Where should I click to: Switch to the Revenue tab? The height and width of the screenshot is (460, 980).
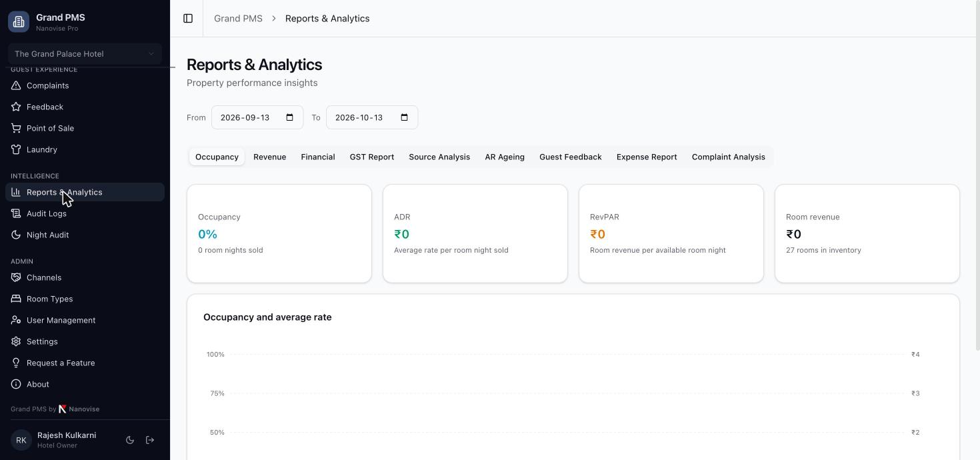pos(270,157)
